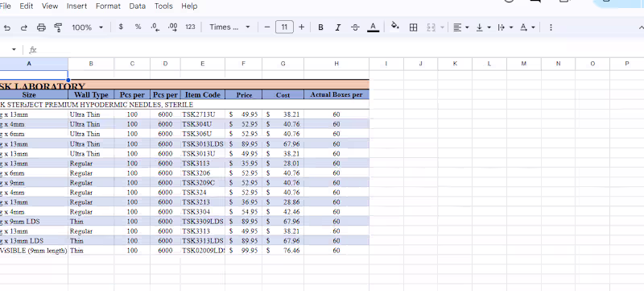
Task: Click the Print icon
Action: click(41, 27)
